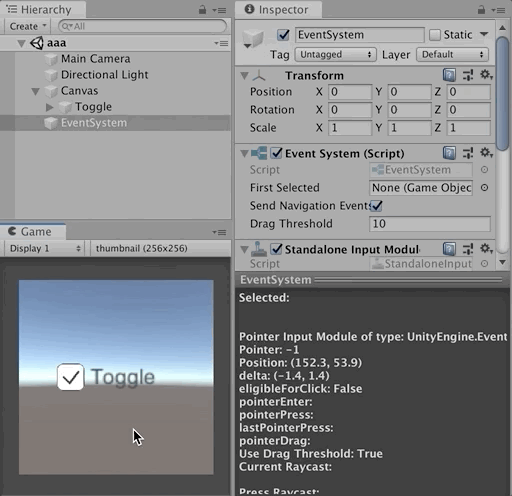
Task: Click the Inspector scroll down arrow
Action: coord(502,263)
